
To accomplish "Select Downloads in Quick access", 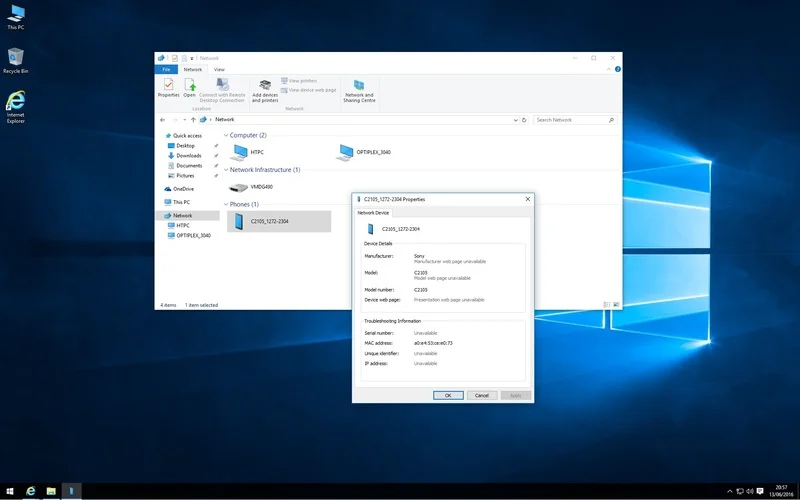I will point(189,156).
